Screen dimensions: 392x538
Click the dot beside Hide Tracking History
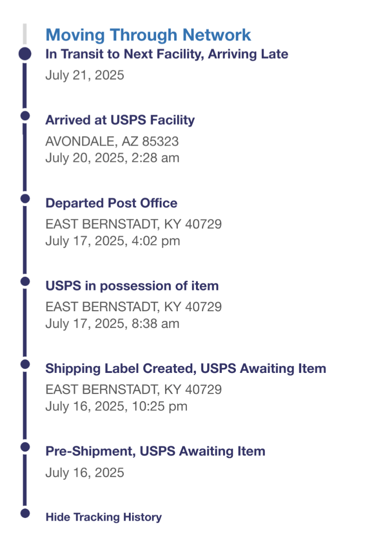[x=24, y=514]
